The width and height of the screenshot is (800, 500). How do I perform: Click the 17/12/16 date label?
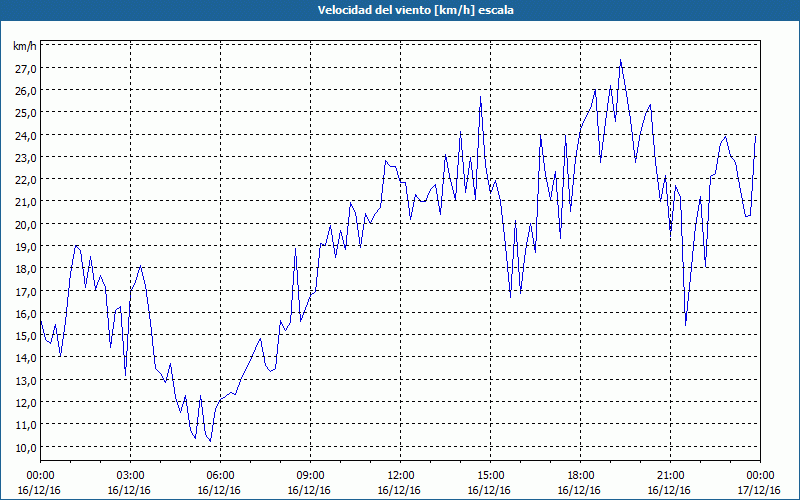click(759, 490)
